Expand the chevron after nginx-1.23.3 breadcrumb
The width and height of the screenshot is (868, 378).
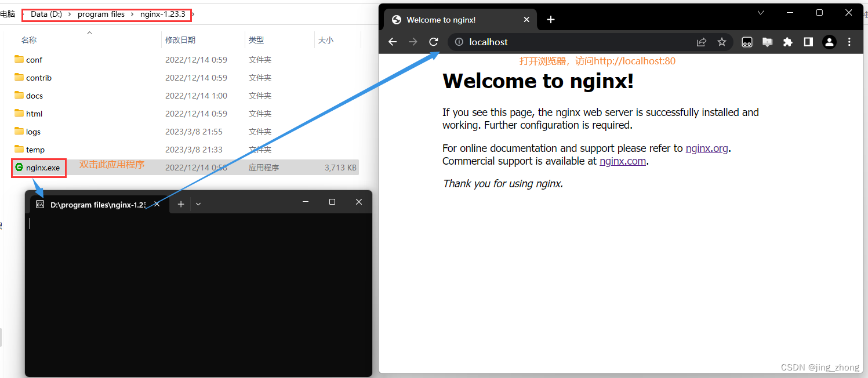[x=193, y=14]
